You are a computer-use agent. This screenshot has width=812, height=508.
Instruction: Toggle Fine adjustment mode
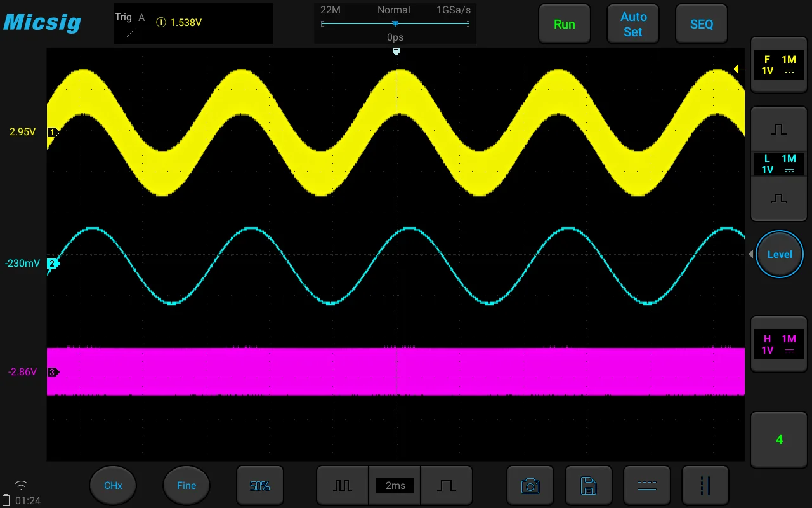(187, 486)
